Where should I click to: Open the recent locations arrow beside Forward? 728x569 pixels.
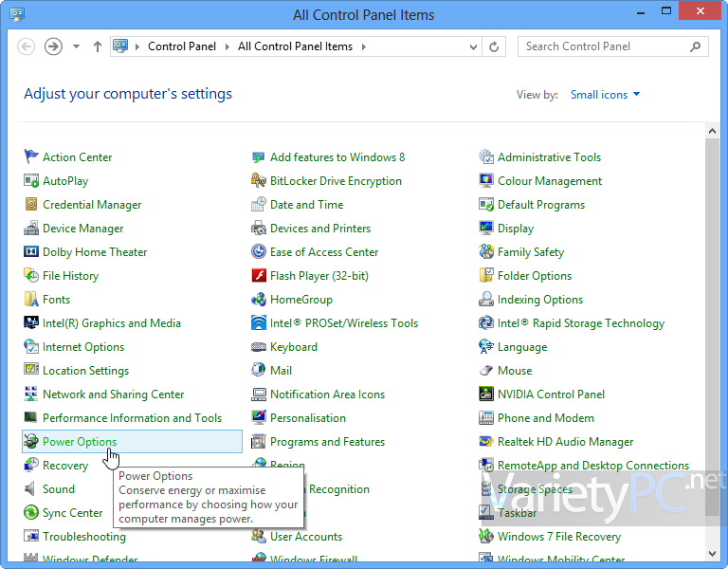point(77,46)
